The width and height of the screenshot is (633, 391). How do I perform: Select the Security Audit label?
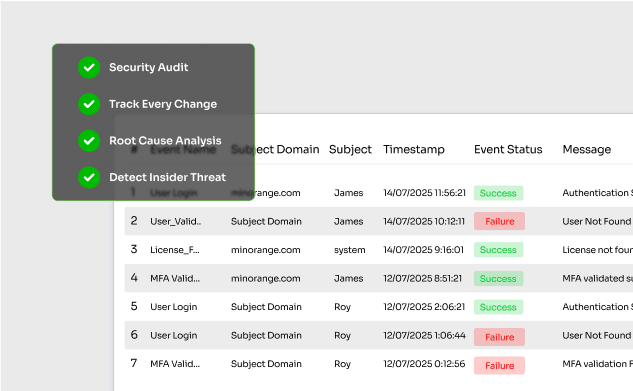click(149, 67)
